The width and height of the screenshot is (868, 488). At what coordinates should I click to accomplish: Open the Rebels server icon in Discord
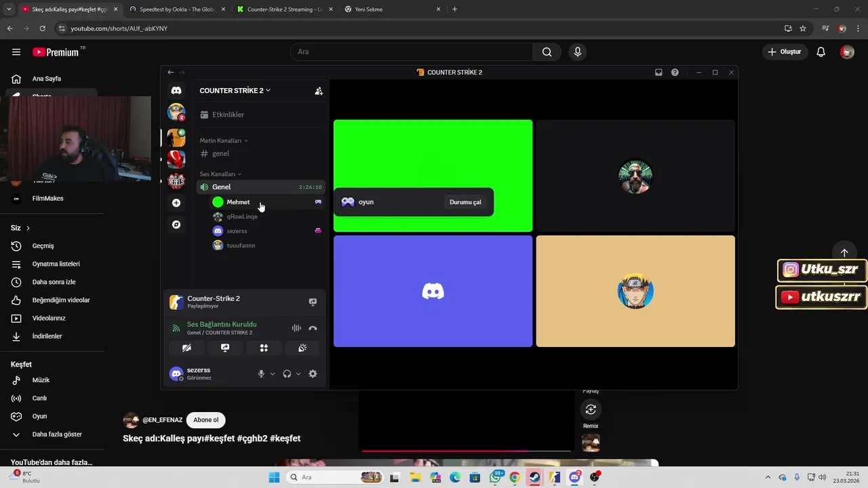pos(176,180)
